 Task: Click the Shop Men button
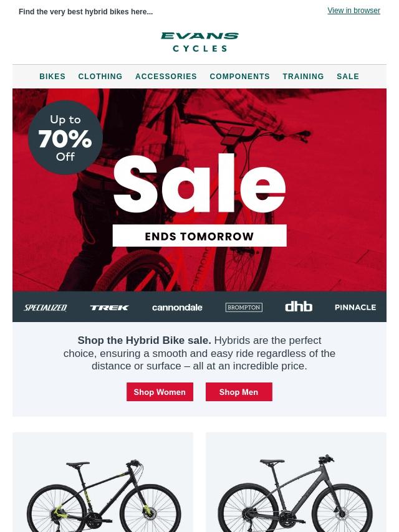(239, 392)
